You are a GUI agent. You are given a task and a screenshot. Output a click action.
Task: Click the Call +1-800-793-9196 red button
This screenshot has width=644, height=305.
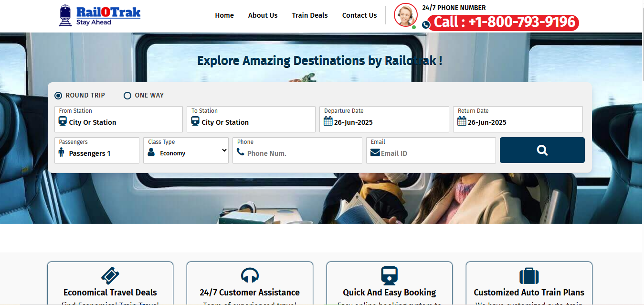(503, 22)
